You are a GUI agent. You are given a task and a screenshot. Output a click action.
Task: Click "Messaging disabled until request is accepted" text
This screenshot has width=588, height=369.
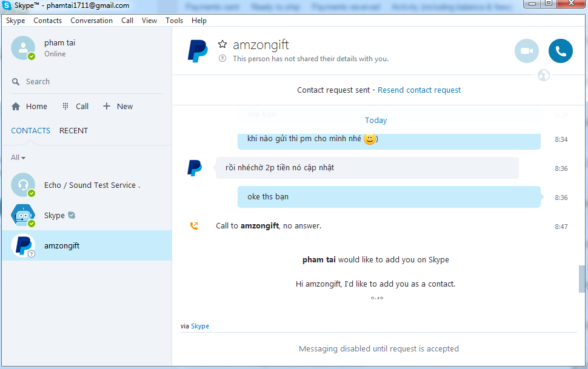tap(379, 349)
